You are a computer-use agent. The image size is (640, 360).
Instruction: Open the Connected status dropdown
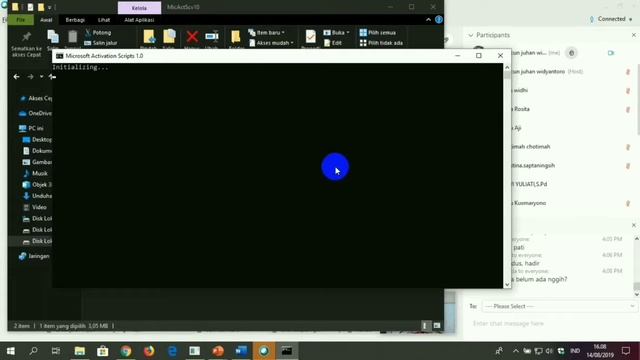(x=611, y=19)
